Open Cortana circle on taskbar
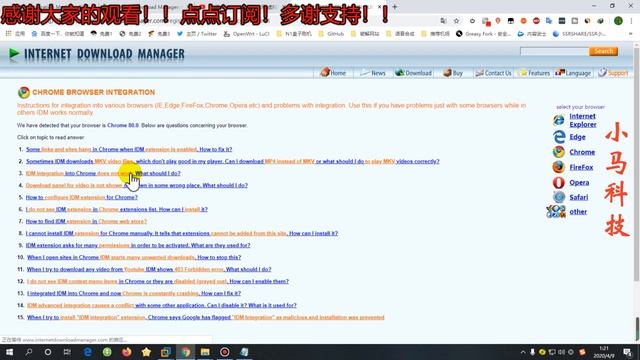 coord(48,352)
